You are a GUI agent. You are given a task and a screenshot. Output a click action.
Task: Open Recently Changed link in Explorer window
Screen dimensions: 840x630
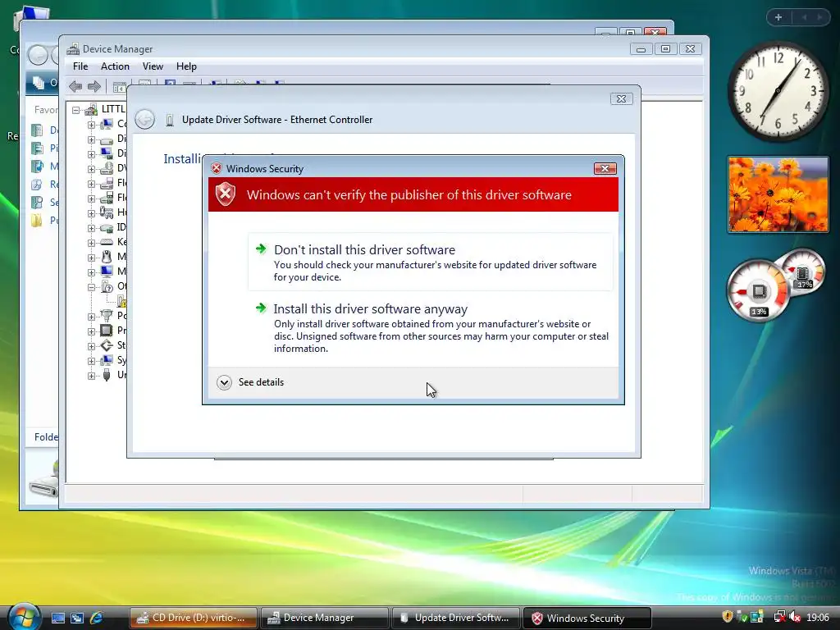[44, 185]
